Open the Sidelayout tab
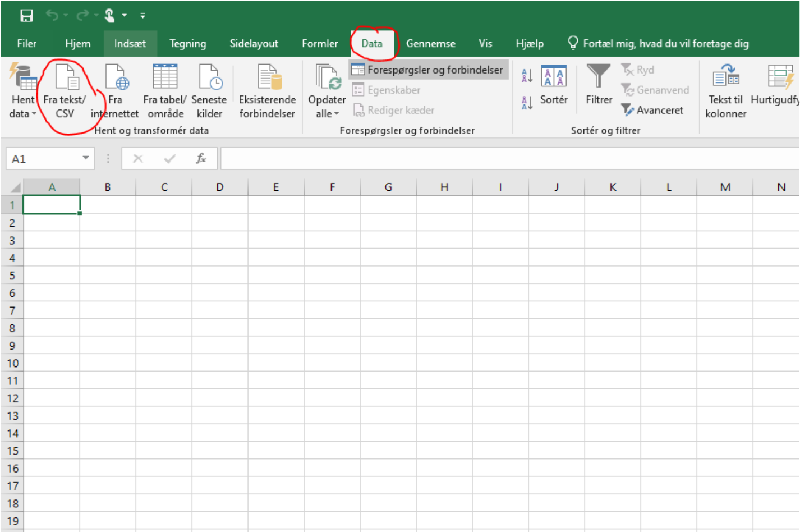The height and width of the screenshot is (532, 800). point(254,43)
